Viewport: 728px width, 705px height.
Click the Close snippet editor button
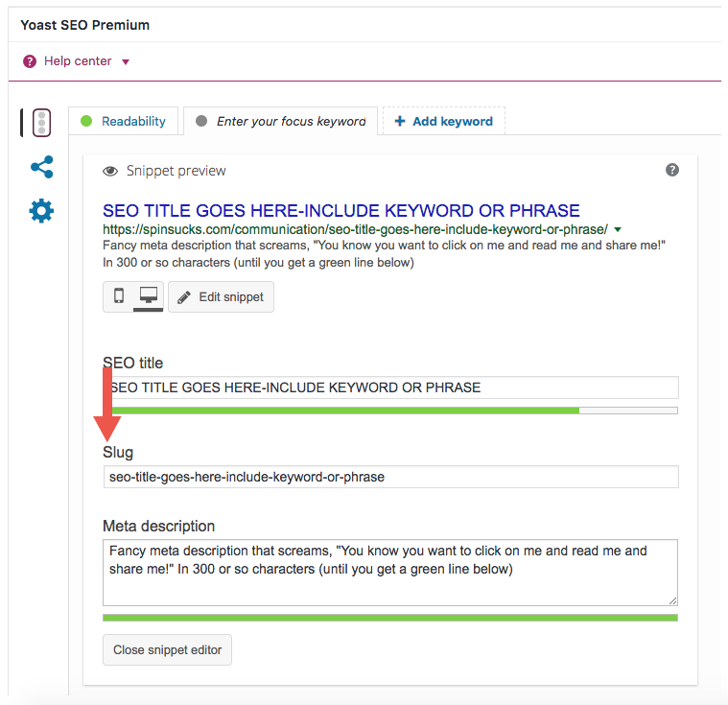pyautogui.click(x=167, y=649)
